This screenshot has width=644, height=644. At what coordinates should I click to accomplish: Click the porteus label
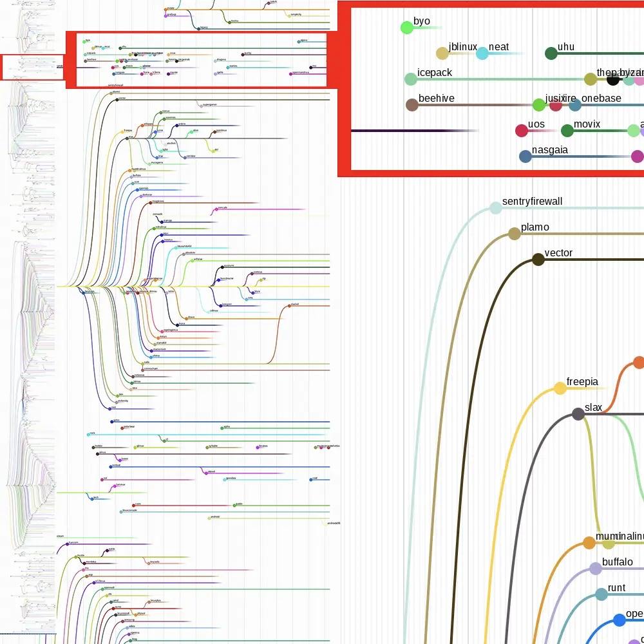258,272
